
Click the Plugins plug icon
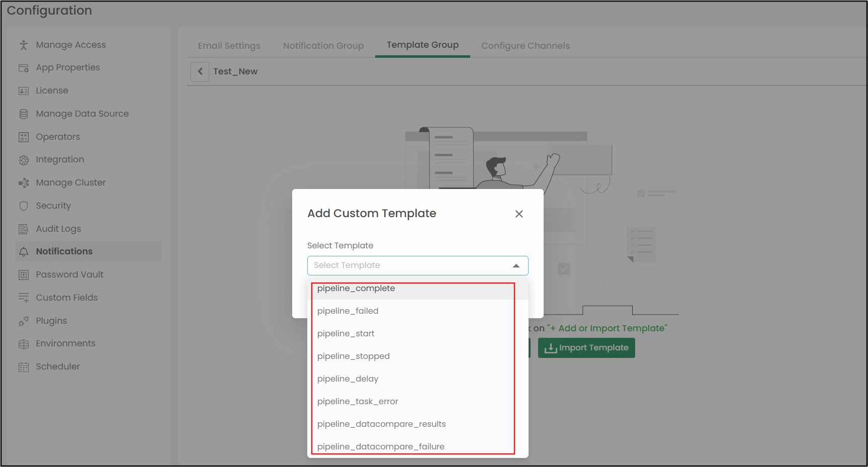[x=24, y=321]
